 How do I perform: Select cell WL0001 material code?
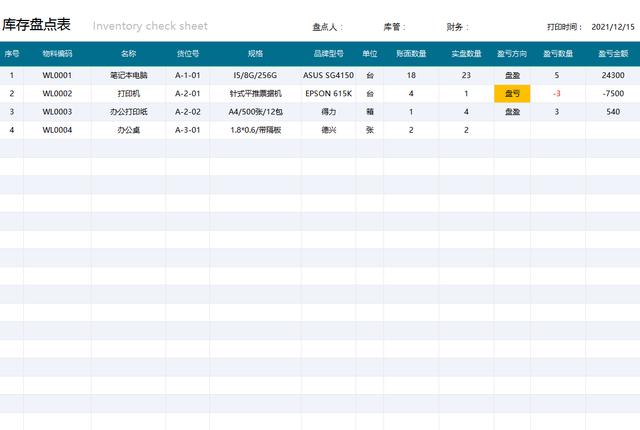pos(57,75)
